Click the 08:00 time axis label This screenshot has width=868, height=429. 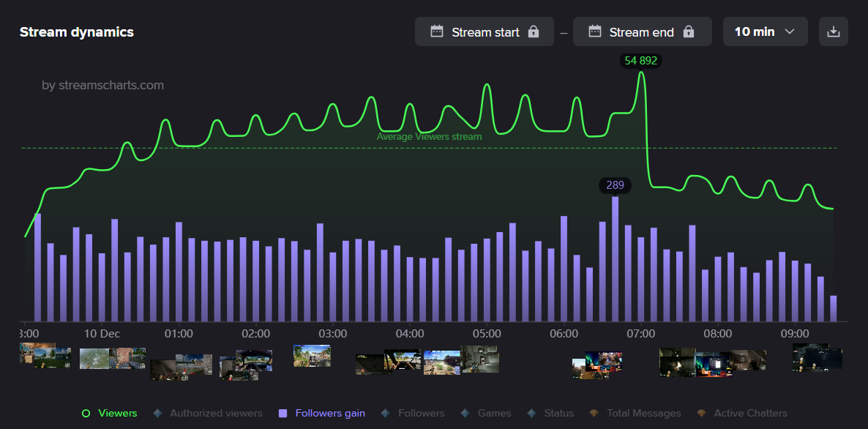point(718,335)
